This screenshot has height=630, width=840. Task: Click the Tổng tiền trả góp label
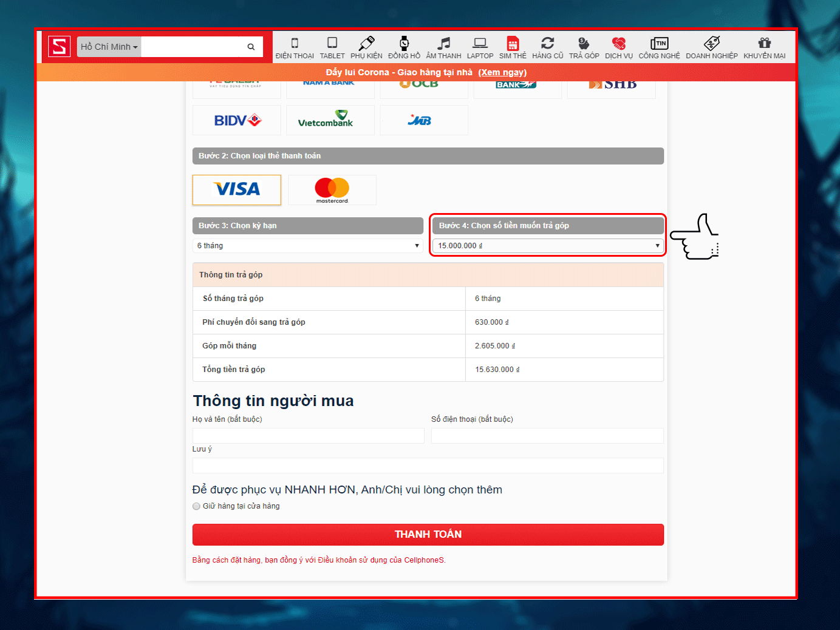(x=234, y=370)
